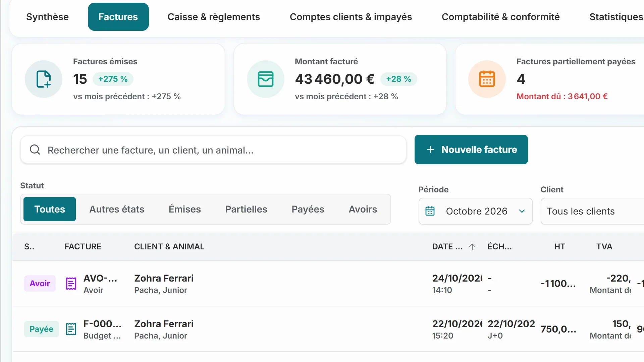Click the Avoir status badge

tap(40, 284)
